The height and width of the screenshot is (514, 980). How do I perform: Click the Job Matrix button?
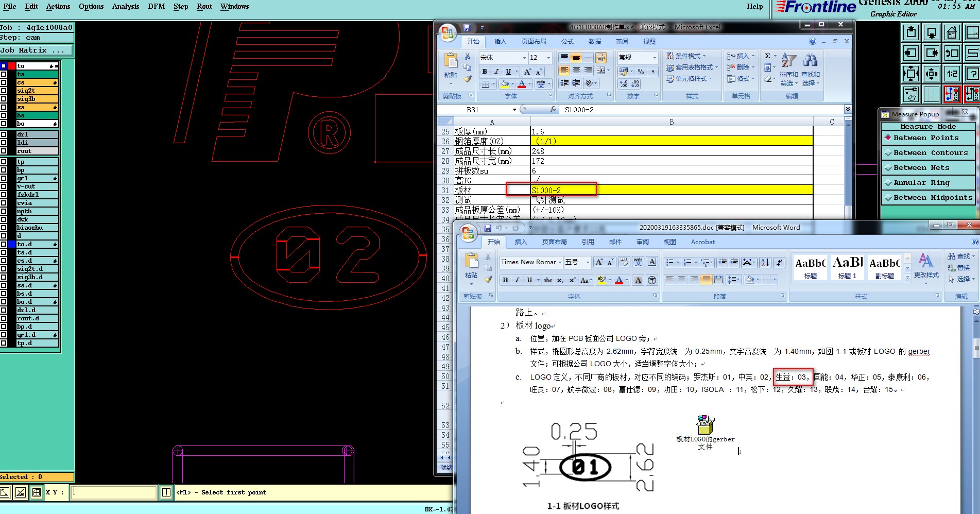pyautogui.click(x=37, y=50)
